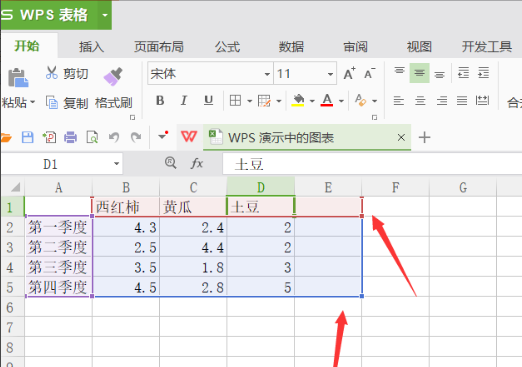Apply yellow fill color bucket
The image size is (522, 367).
(298, 100)
